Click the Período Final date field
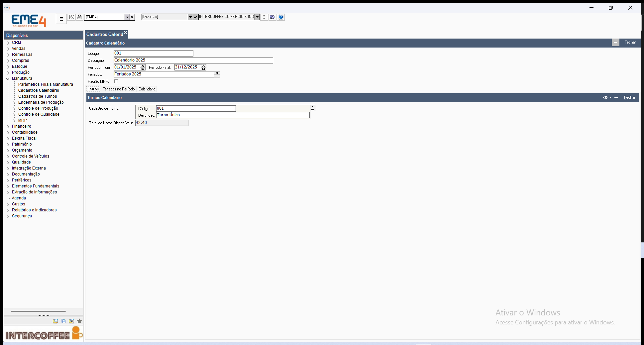This screenshot has width=644, height=345. coord(187,67)
